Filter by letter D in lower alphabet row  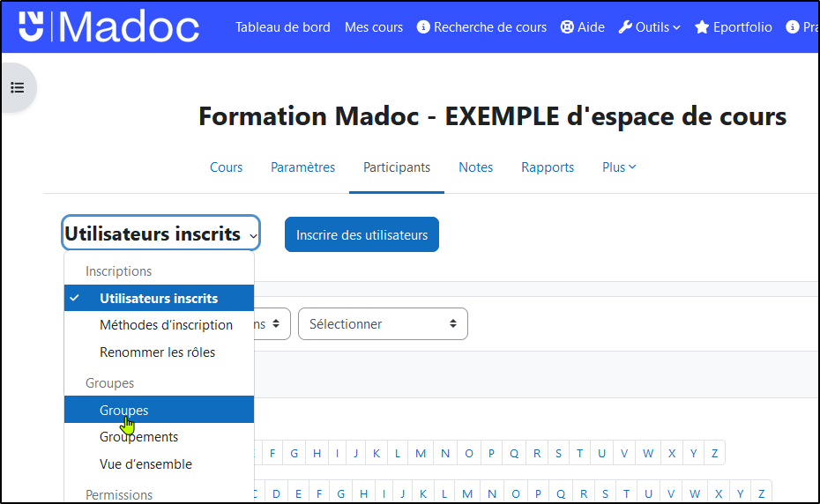[x=276, y=493]
